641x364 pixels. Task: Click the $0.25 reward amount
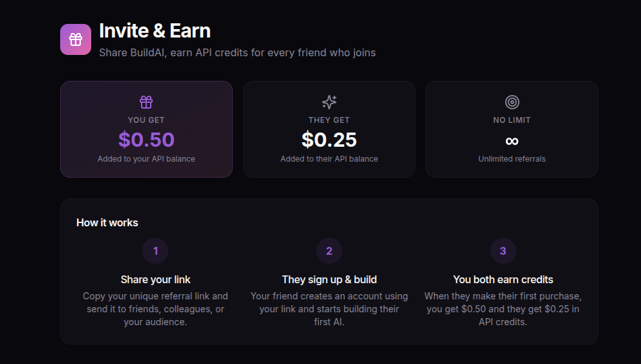[329, 140]
